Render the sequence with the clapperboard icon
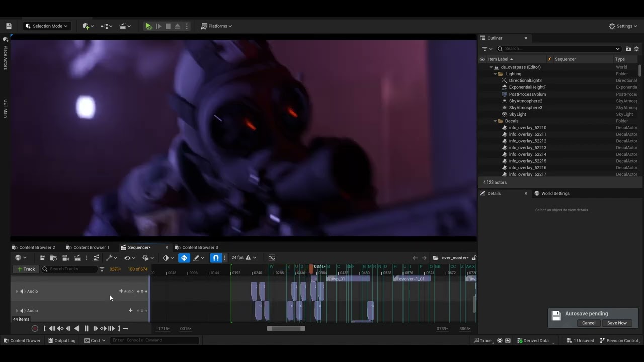The width and height of the screenshot is (644, 362). [77, 258]
